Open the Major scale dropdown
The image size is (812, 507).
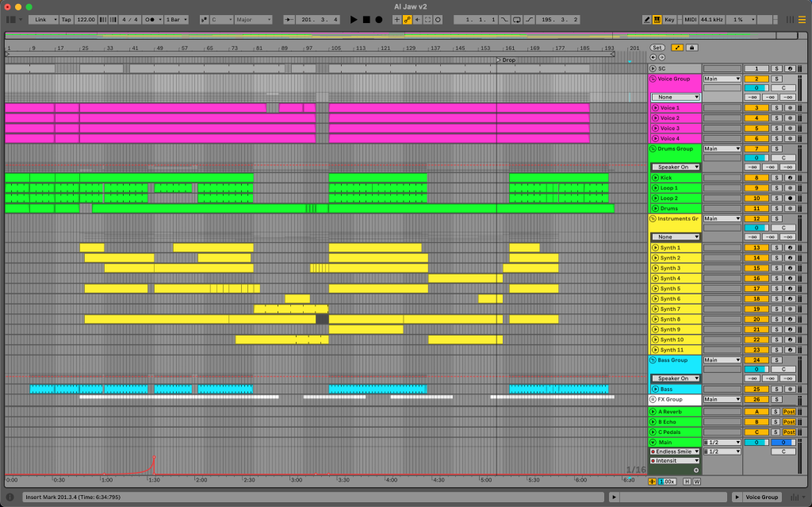253,20
